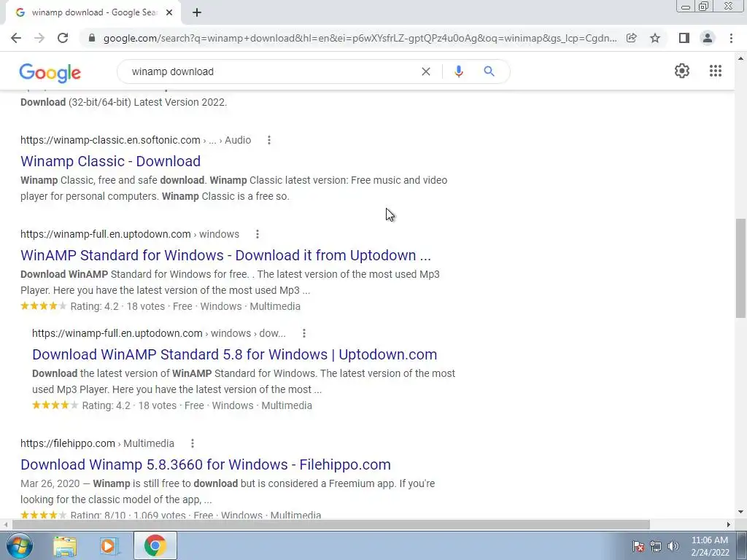This screenshot has height=560, width=747.
Task: Open Winamp Classic - Download link
Action: [111, 161]
